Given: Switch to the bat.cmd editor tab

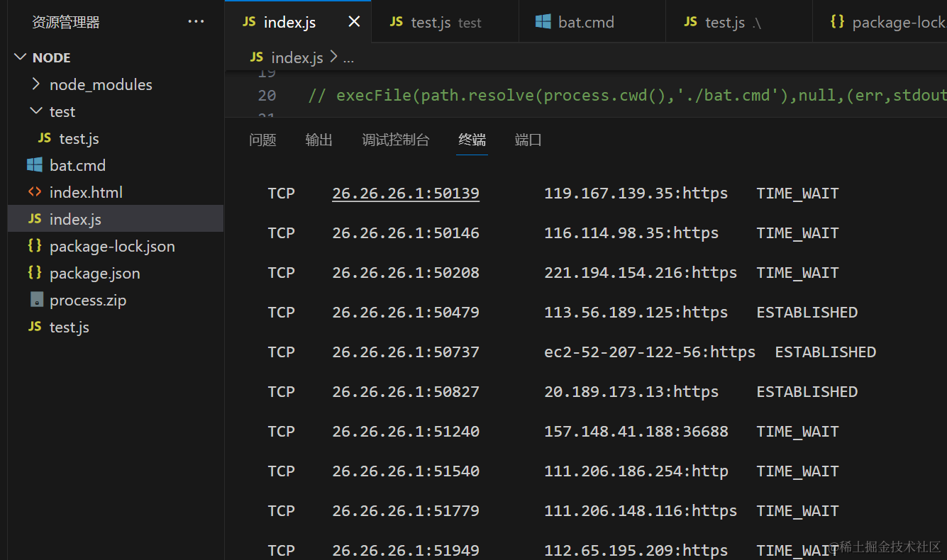Looking at the screenshot, I should (592, 22).
